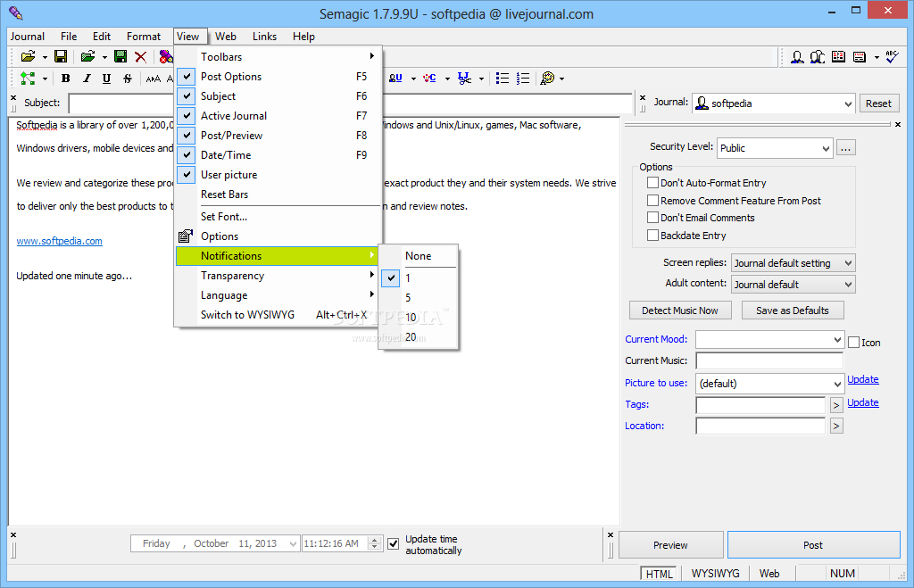Toggle strikethrough formatting
This screenshot has width=914, height=588.
pyautogui.click(x=127, y=79)
